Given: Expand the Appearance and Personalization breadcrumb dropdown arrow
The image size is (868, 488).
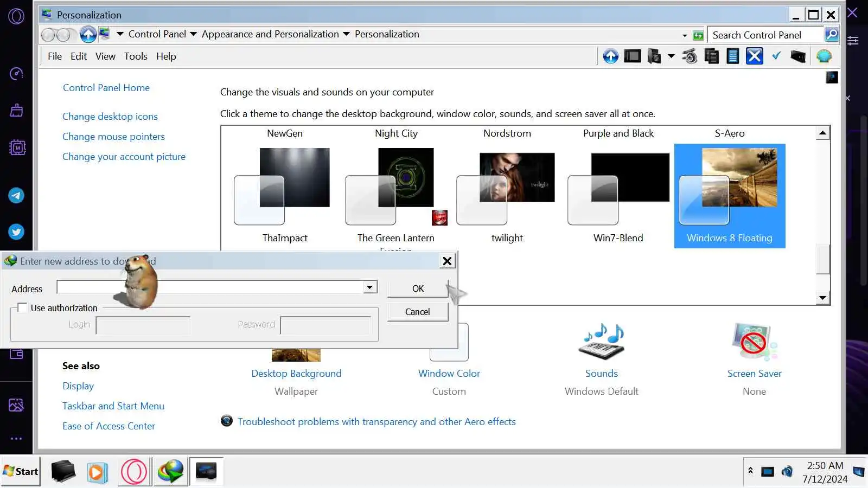Looking at the screenshot, I should tap(346, 34).
